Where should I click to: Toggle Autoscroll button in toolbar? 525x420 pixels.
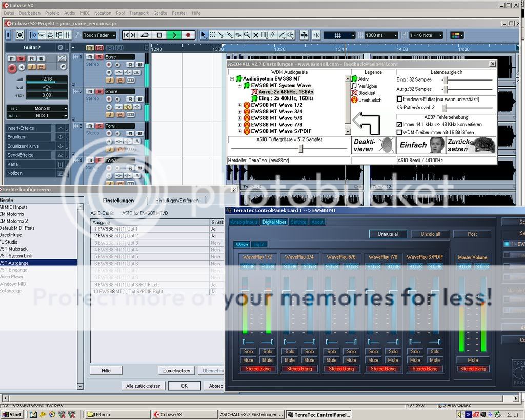click(304, 35)
